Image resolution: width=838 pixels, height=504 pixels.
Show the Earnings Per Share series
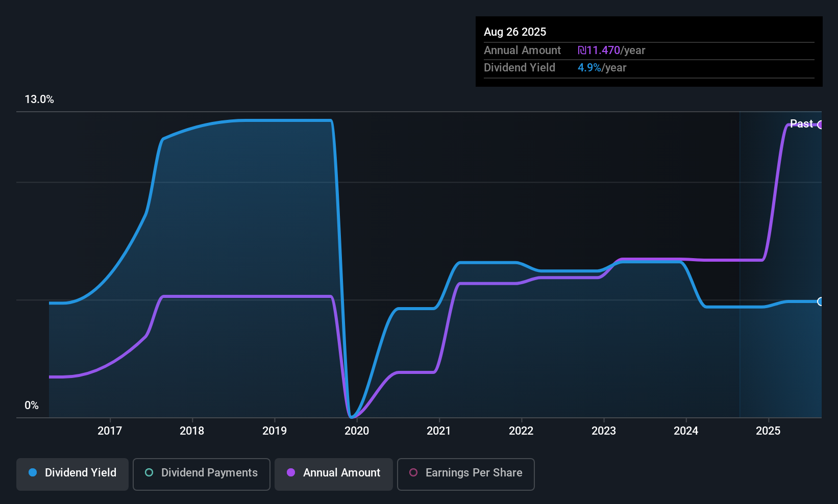tap(465, 474)
